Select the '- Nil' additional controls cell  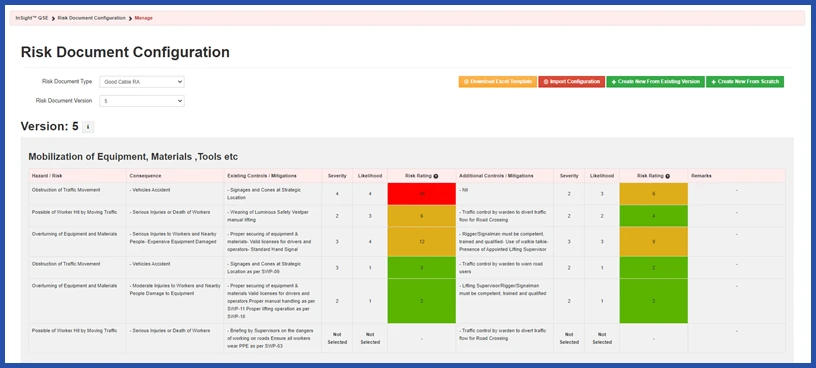(505, 194)
